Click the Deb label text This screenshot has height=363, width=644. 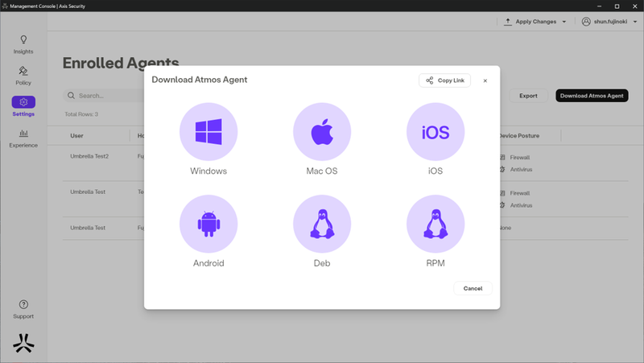(x=322, y=263)
